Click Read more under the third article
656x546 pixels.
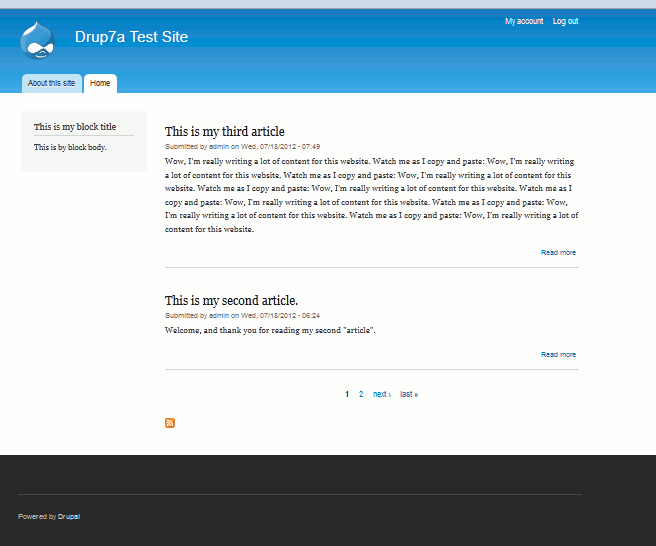(x=558, y=253)
